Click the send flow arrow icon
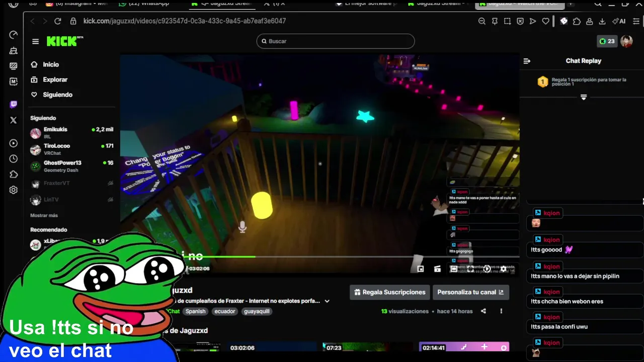The height and width of the screenshot is (362, 644). click(x=533, y=21)
